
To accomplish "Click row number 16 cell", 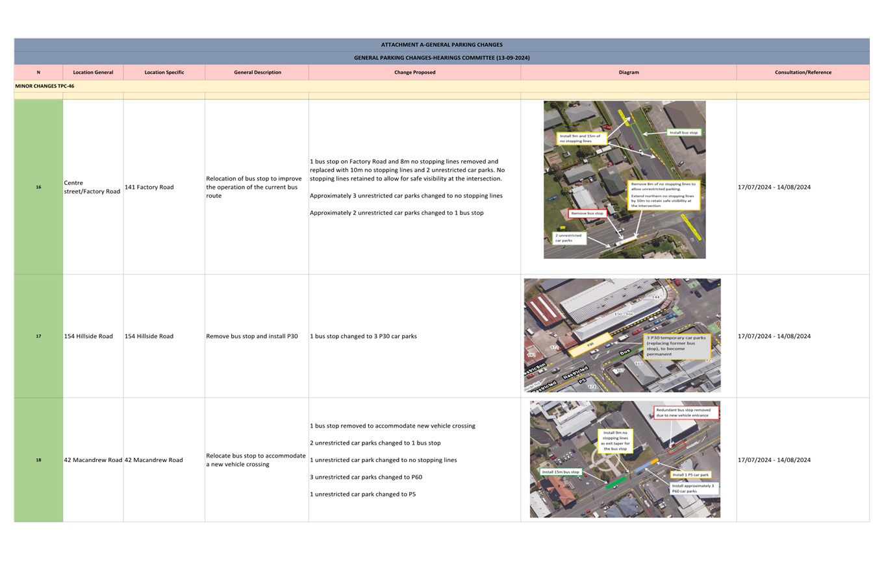I will 38,187.
